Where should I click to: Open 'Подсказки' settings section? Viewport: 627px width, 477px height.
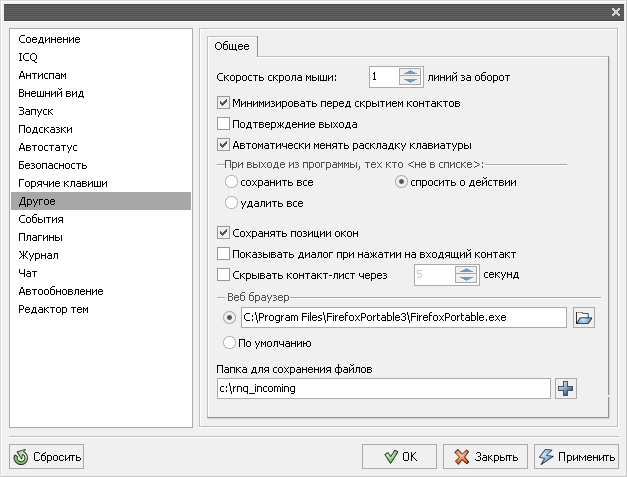(x=101, y=129)
